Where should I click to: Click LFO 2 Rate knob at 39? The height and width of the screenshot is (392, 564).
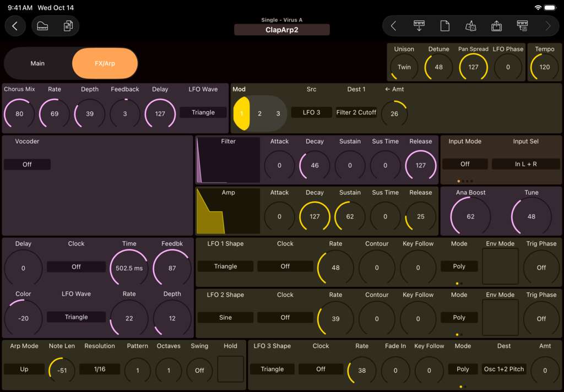(x=335, y=319)
